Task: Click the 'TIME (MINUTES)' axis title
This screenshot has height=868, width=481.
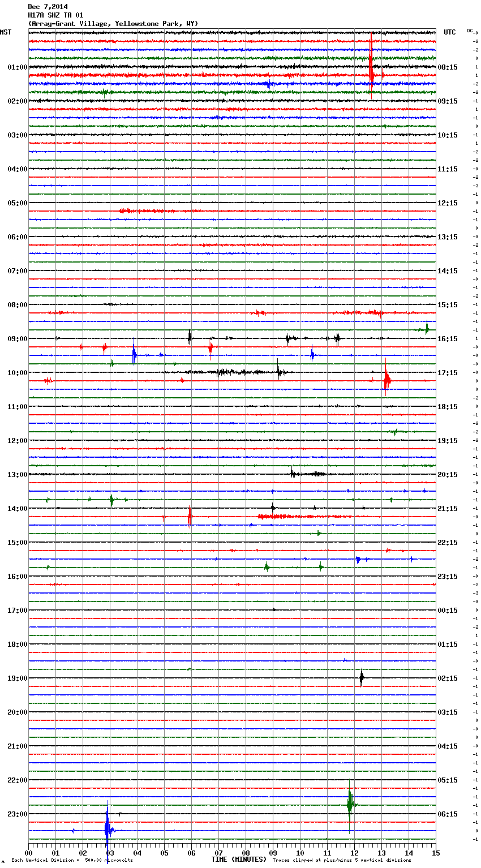Action: click(x=239, y=860)
